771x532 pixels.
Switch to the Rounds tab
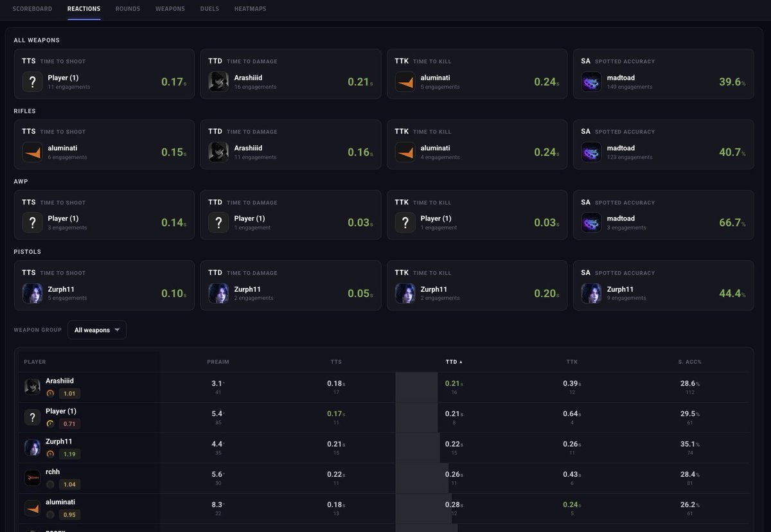coord(128,9)
